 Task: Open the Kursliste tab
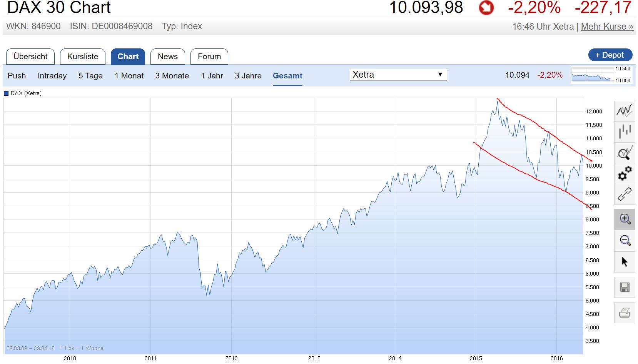point(82,56)
